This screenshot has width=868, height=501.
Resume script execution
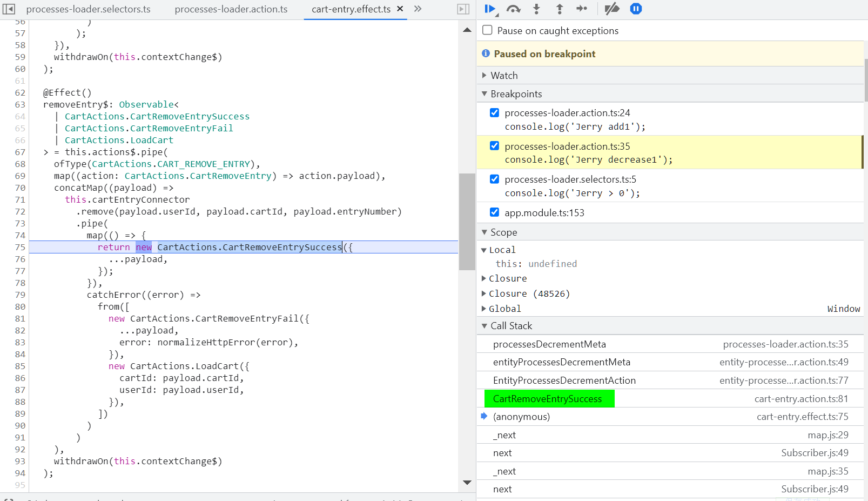(490, 9)
